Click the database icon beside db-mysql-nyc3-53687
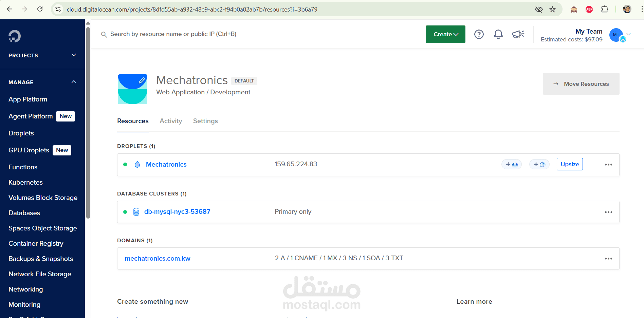644x318 pixels. pyautogui.click(x=136, y=212)
